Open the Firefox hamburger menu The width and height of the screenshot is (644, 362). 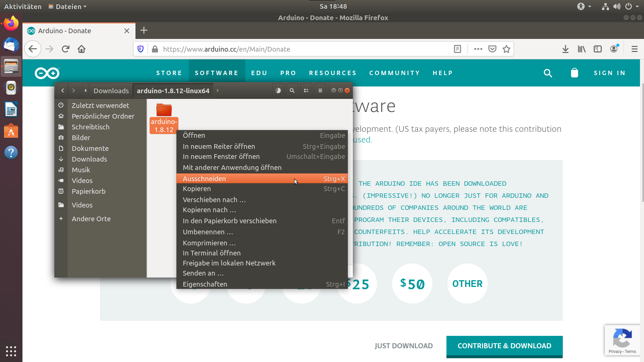click(x=635, y=49)
